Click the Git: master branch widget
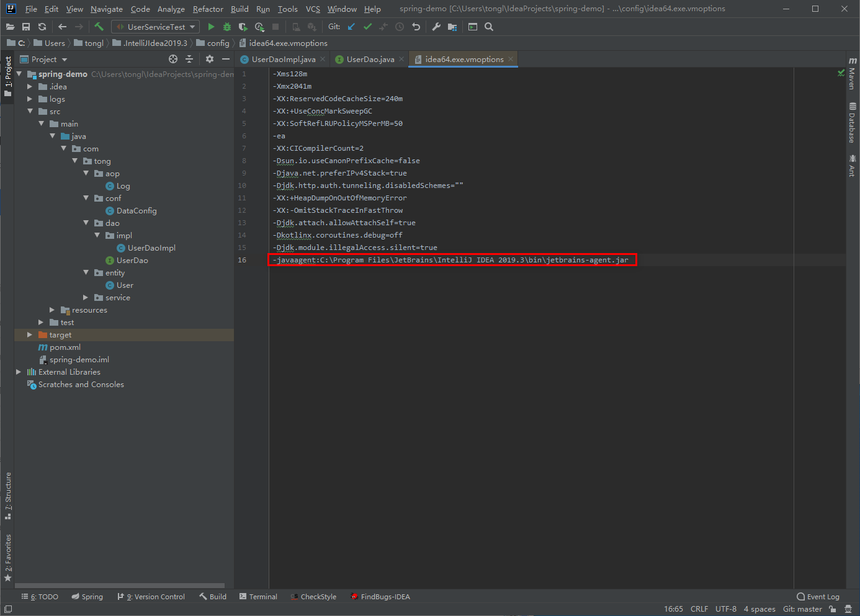This screenshot has height=616, width=860. (x=802, y=609)
